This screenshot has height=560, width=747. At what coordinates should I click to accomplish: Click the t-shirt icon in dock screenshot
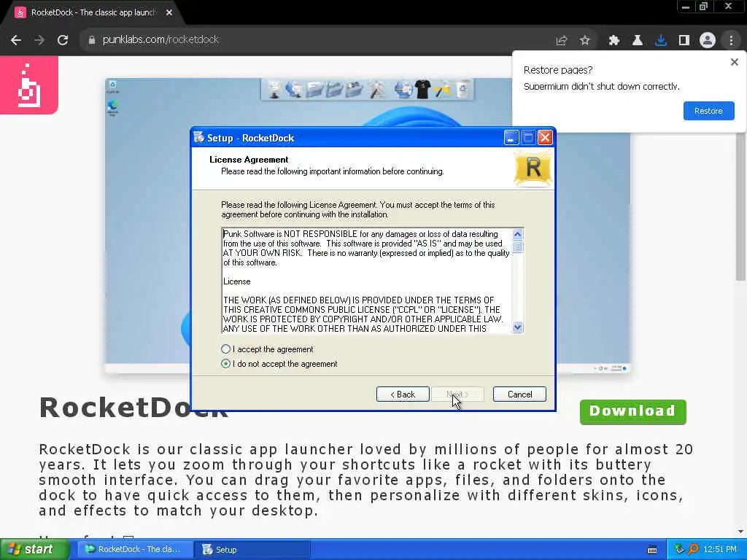[x=422, y=89]
